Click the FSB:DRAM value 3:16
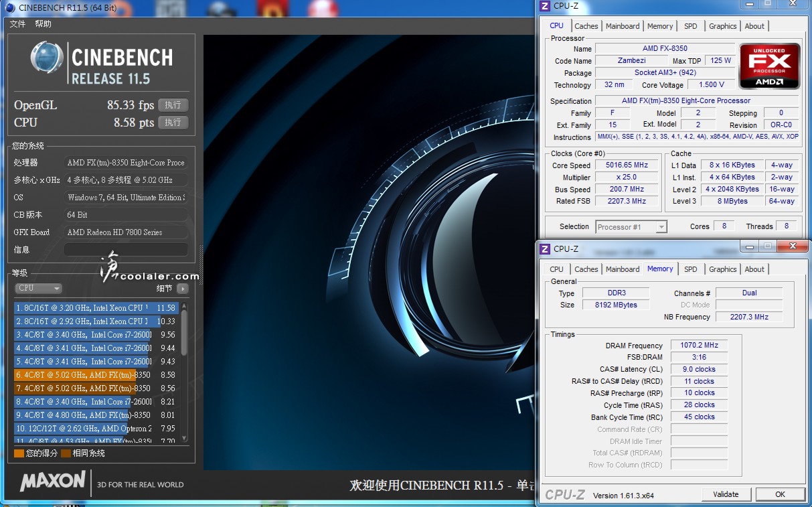The width and height of the screenshot is (812, 507). pyautogui.click(x=699, y=358)
